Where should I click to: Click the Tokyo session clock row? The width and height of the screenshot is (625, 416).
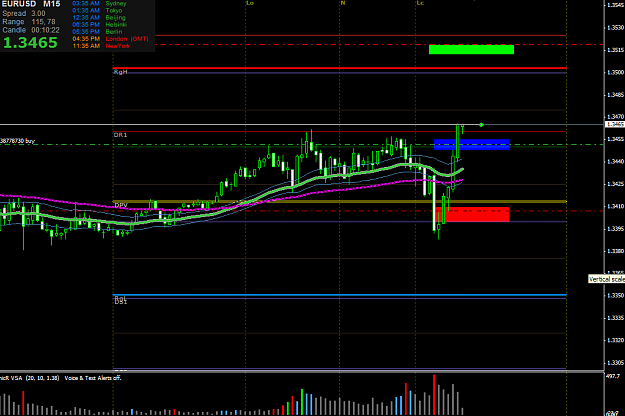pos(98,10)
